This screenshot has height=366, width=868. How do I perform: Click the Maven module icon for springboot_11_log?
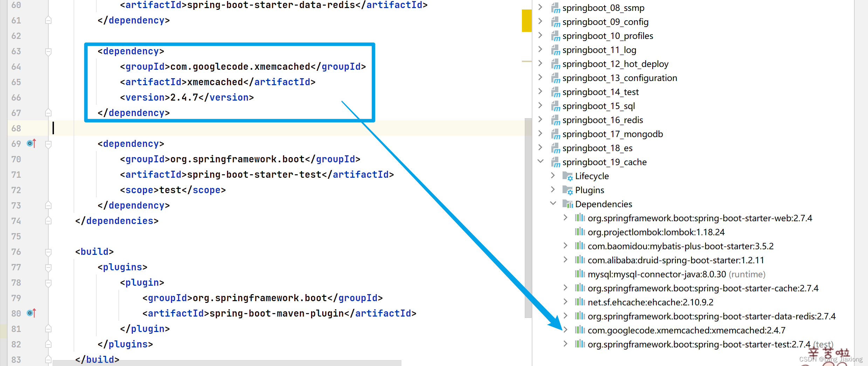555,50
